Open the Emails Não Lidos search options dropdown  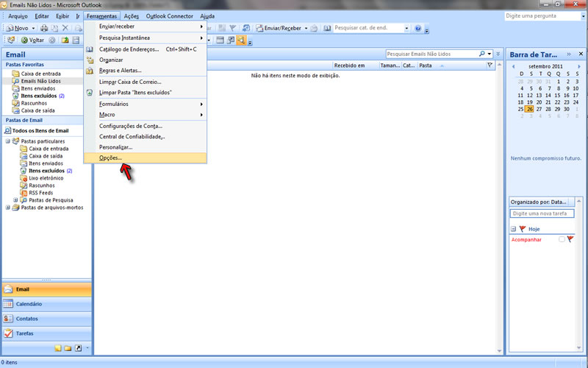point(490,54)
